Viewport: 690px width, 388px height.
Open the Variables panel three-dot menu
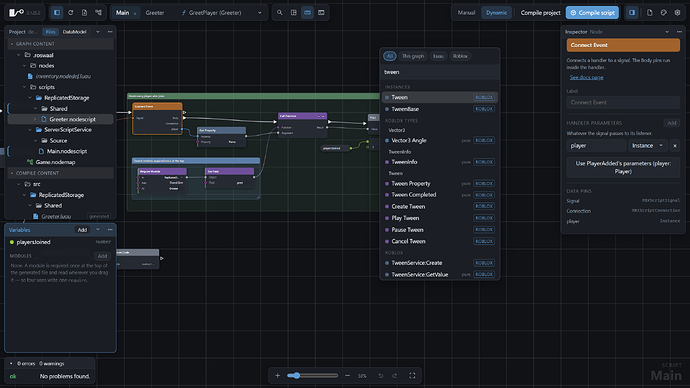click(x=110, y=230)
